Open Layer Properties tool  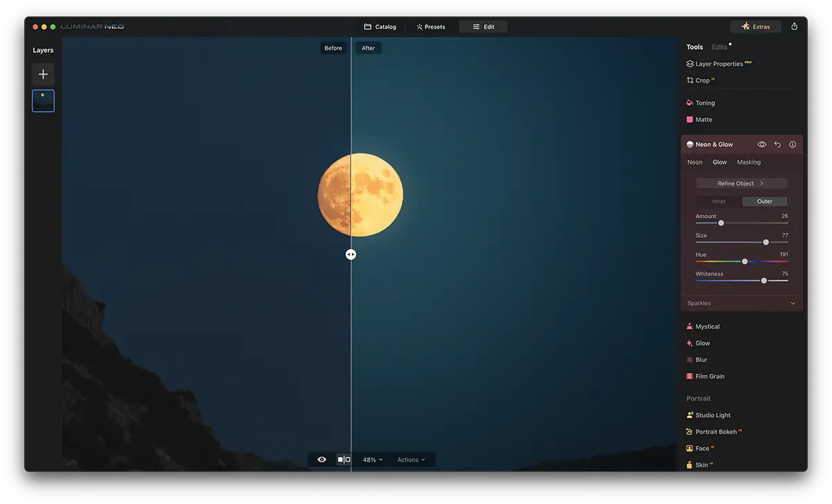point(718,64)
